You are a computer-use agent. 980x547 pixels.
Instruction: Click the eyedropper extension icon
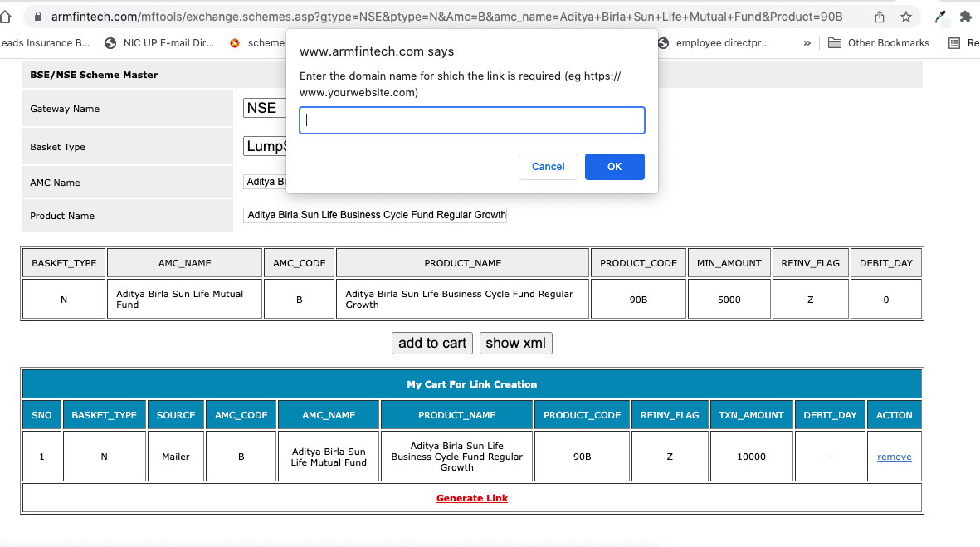click(x=940, y=17)
